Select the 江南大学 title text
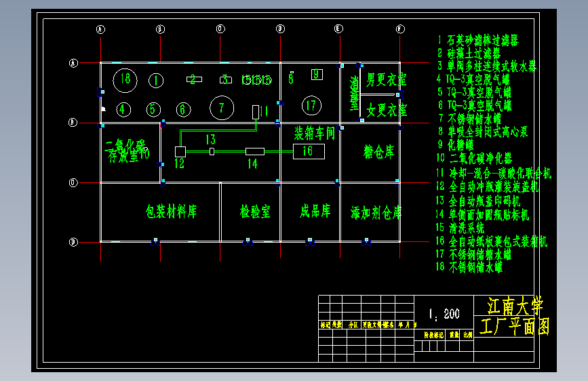588x381 pixels. pos(515,306)
